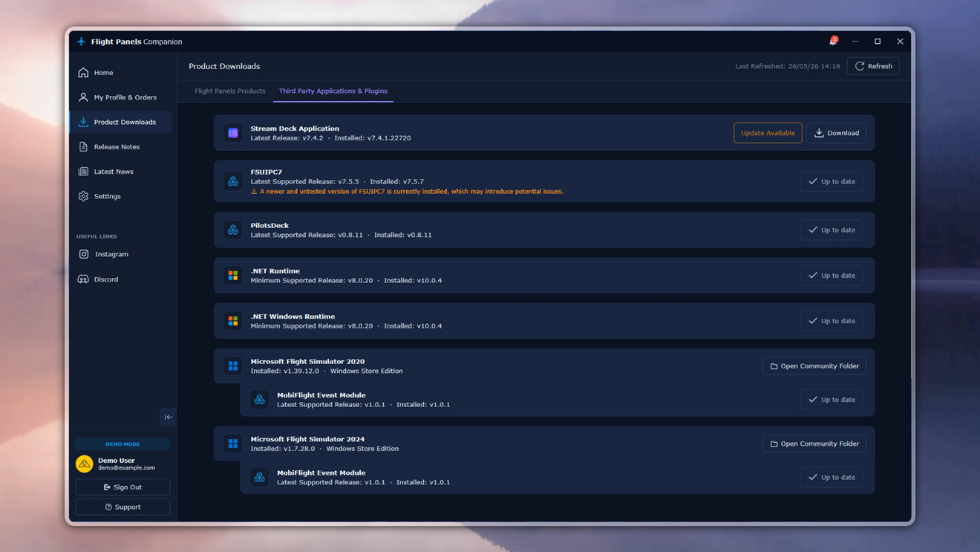Click .NET Windows Runtime Up to date button
The height and width of the screenshot is (552, 980).
pos(832,321)
